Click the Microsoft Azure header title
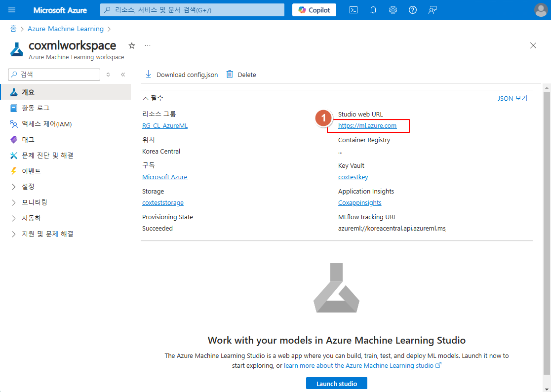This screenshot has width=551, height=392. 60,10
